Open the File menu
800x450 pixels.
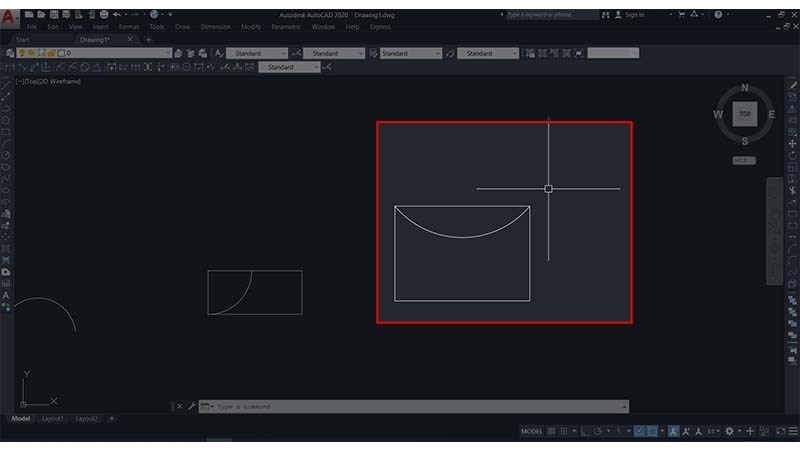(x=32, y=27)
